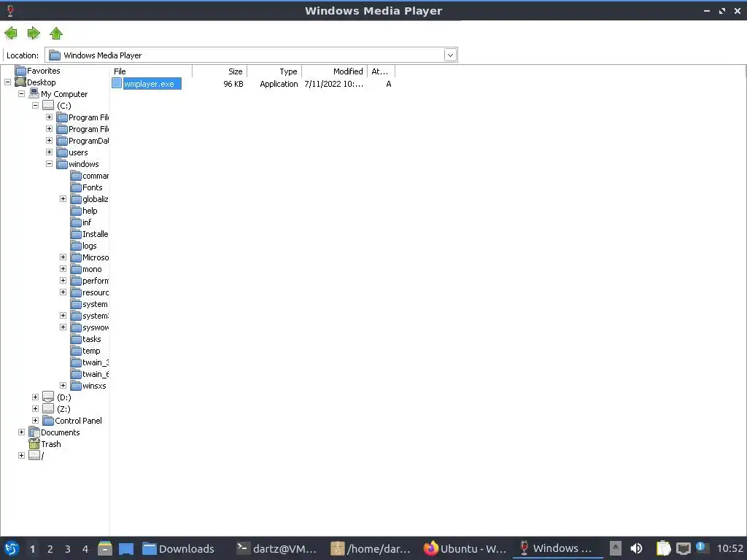This screenshot has width=747, height=560.
Task: Expand the (Z:) drive node
Action: (x=35, y=408)
